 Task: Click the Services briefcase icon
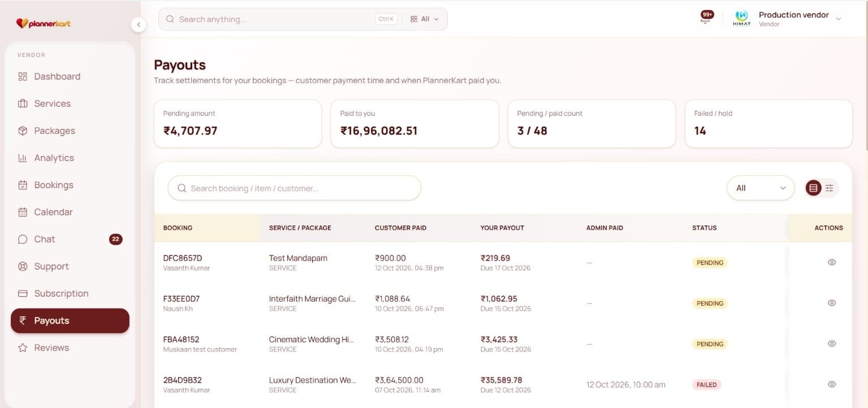23,103
